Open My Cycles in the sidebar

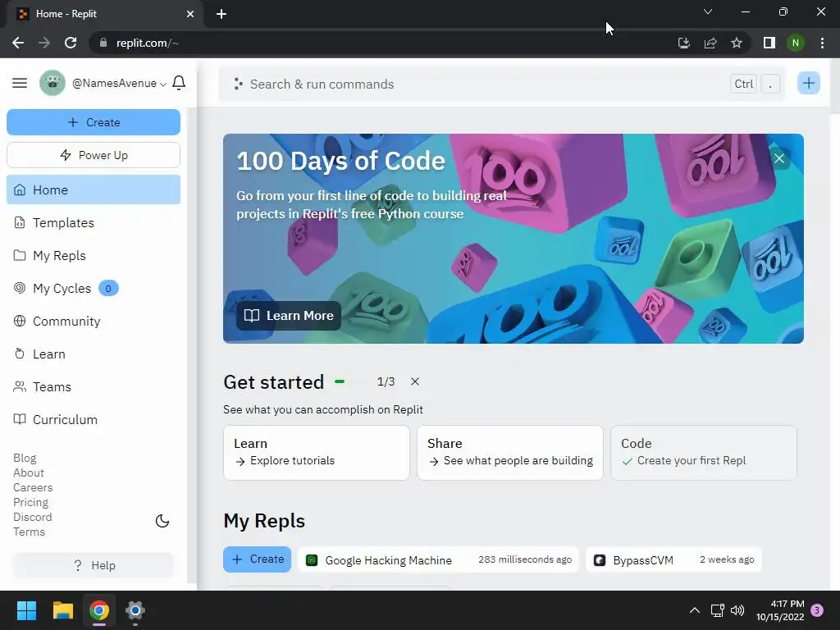point(94,288)
